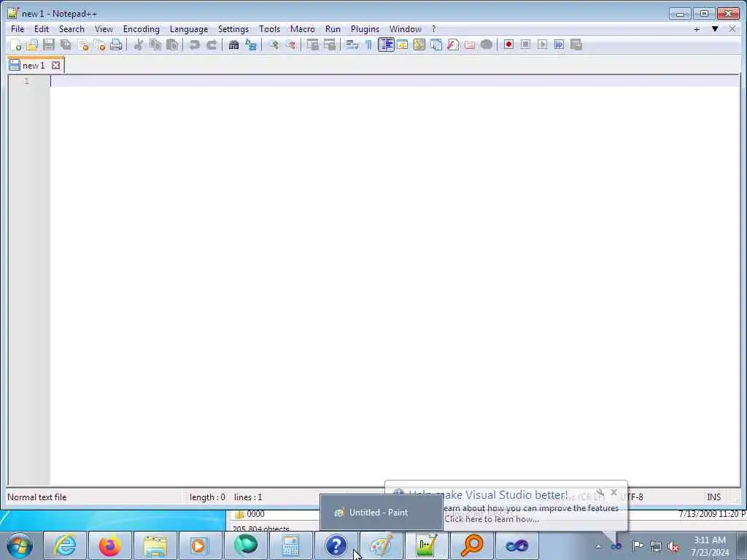
Task: Open the Language menu
Action: click(x=189, y=29)
